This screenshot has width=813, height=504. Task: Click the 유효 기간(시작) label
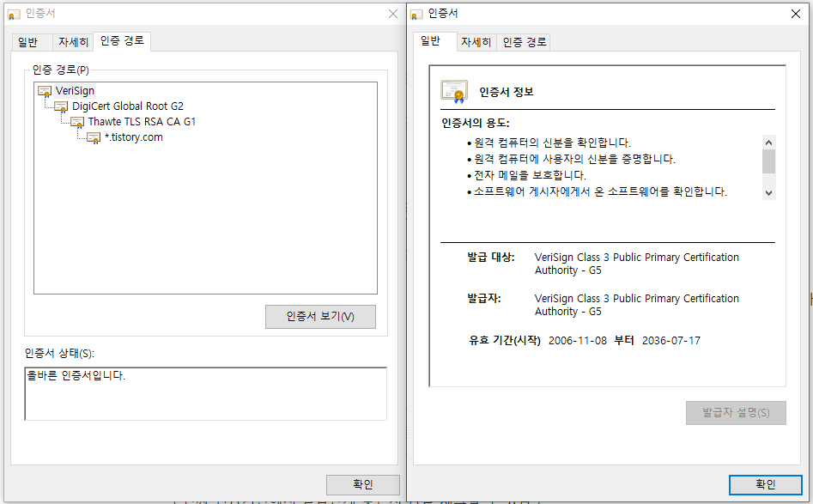(x=505, y=341)
